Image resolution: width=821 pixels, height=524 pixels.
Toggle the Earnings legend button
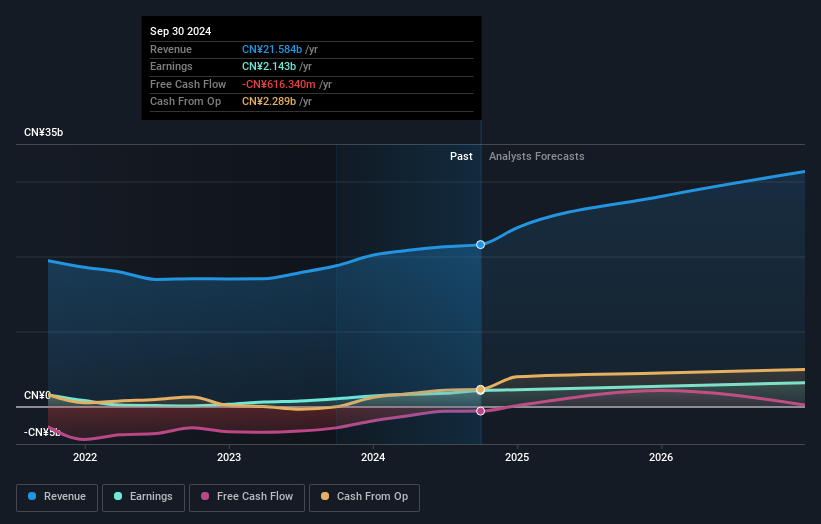143,497
